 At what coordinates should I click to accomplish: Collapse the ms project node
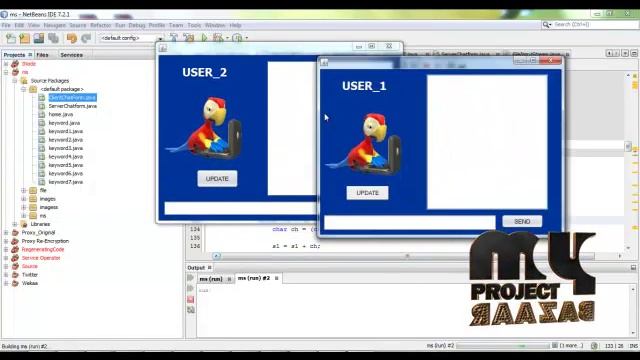coord(6,72)
